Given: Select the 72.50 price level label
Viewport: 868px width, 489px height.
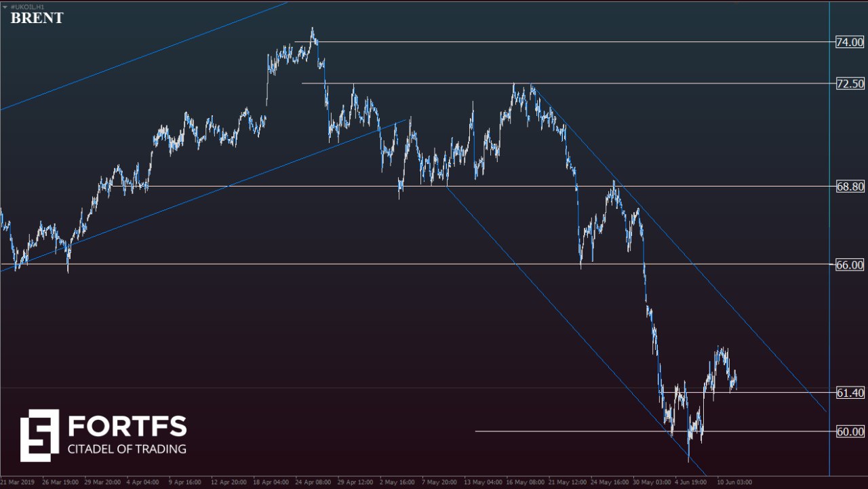Looking at the screenshot, I should (850, 83).
